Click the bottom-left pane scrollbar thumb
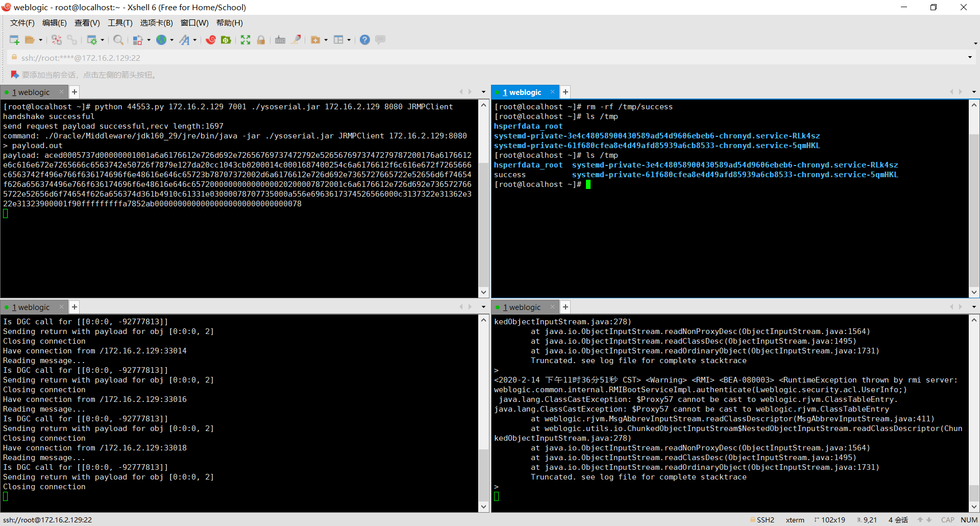The image size is (980, 526). [484, 475]
